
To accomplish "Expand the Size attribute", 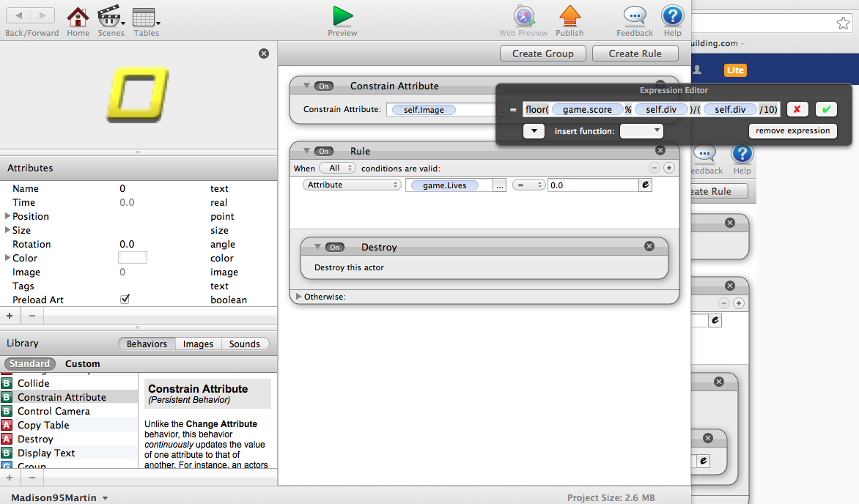I will [x=7, y=229].
